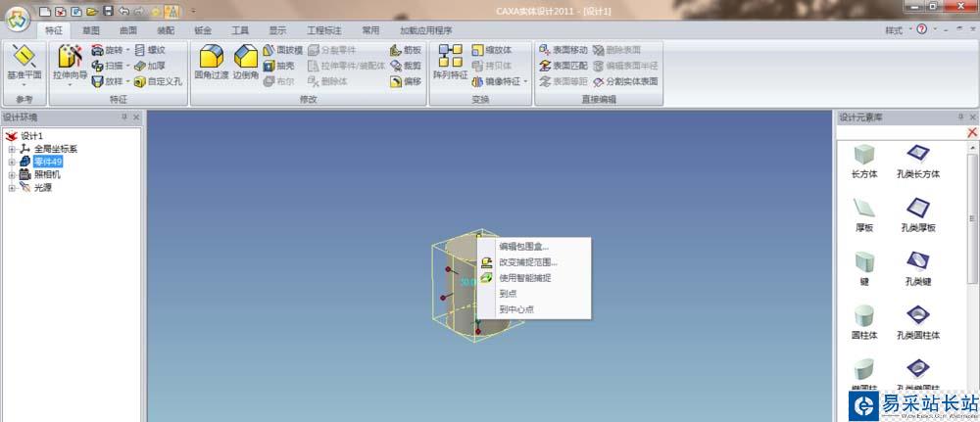
Task: Pick the 厚板 slab element thumbnail
Action: (864, 208)
